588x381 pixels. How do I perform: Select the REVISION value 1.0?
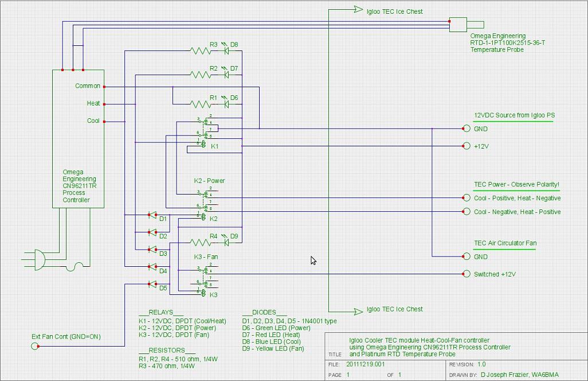(x=482, y=364)
